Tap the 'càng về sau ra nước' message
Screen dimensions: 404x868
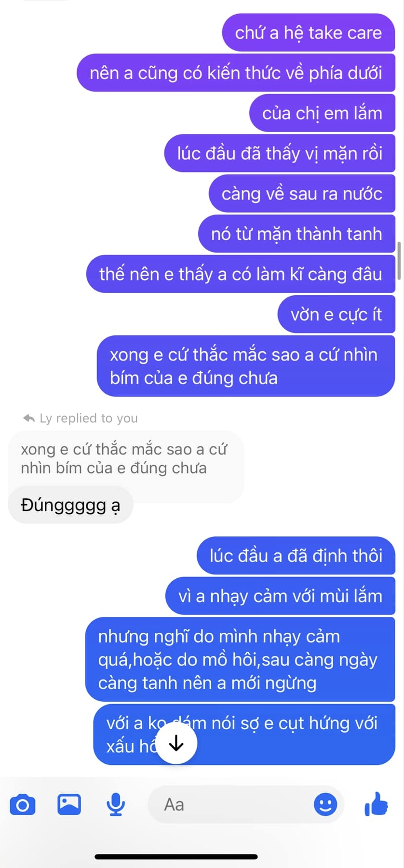(302, 194)
